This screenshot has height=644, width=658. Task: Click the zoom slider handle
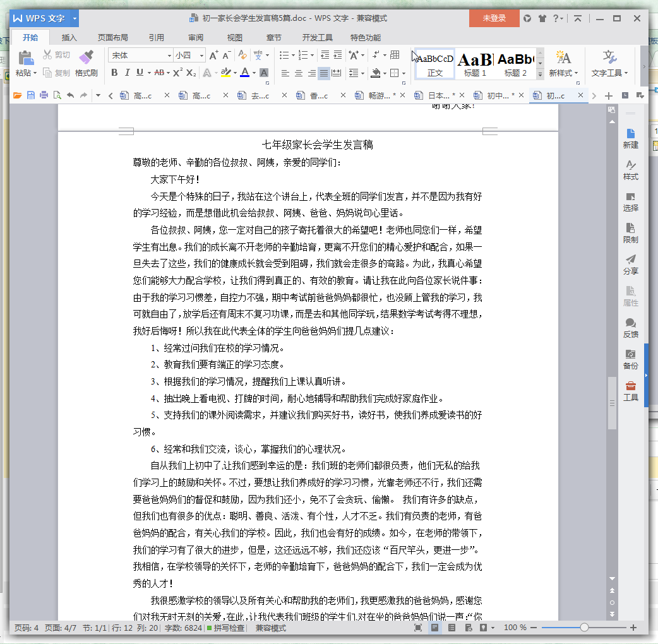[x=583, y=628]
